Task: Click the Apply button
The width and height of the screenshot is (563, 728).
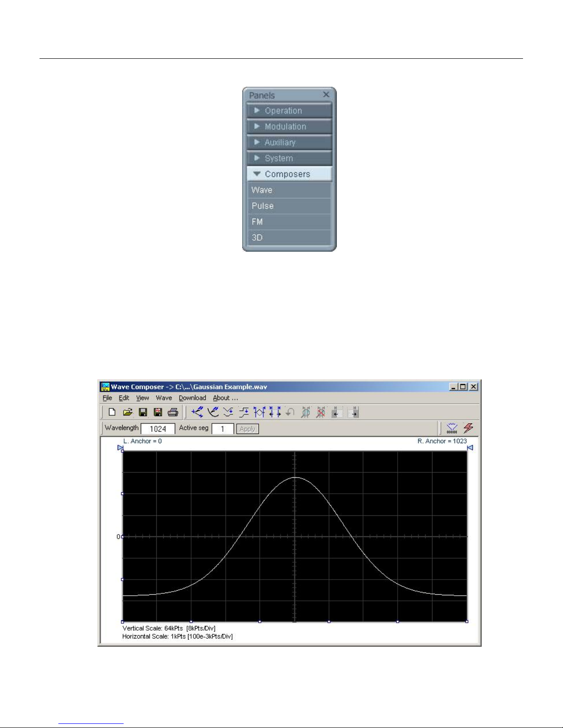Action: point(247,429)
